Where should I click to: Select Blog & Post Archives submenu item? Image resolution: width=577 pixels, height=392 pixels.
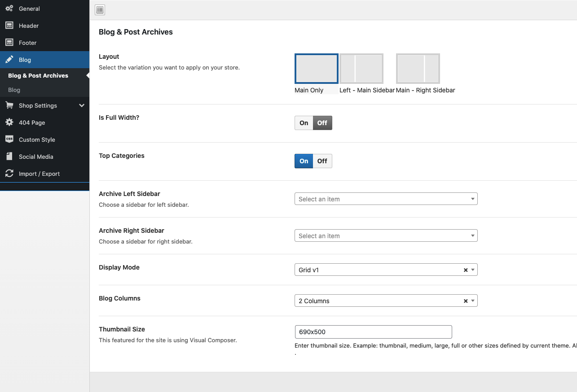(x=38, y=75)
